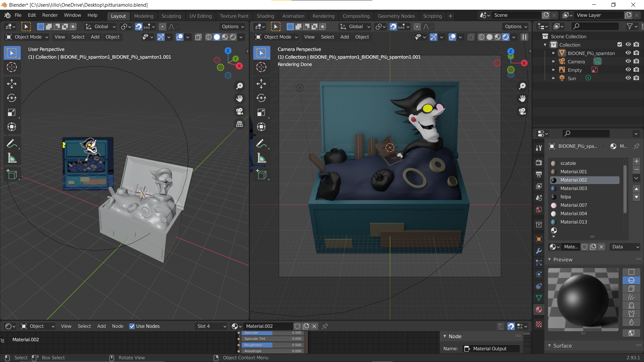This screenshot has width=644, height=362.
Task: Expand the BIDONE_PIù_spamton tree item
Action: point(553,53)
